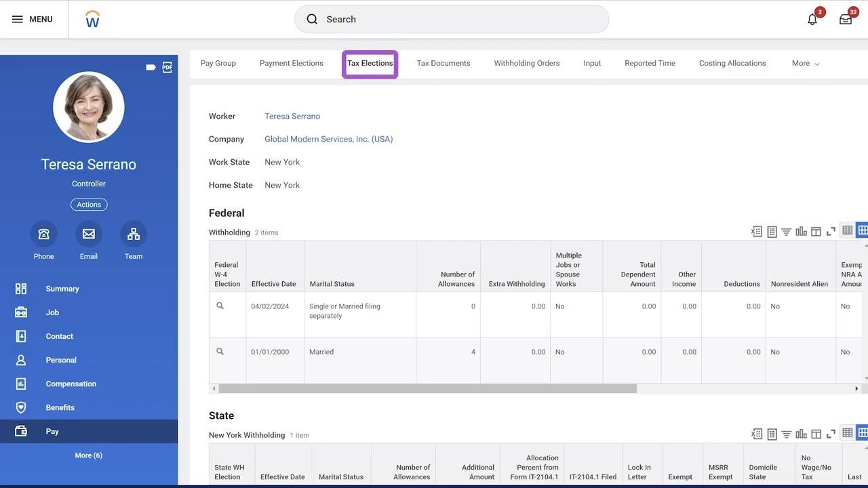Export worker profile to PDF icon

167,67
